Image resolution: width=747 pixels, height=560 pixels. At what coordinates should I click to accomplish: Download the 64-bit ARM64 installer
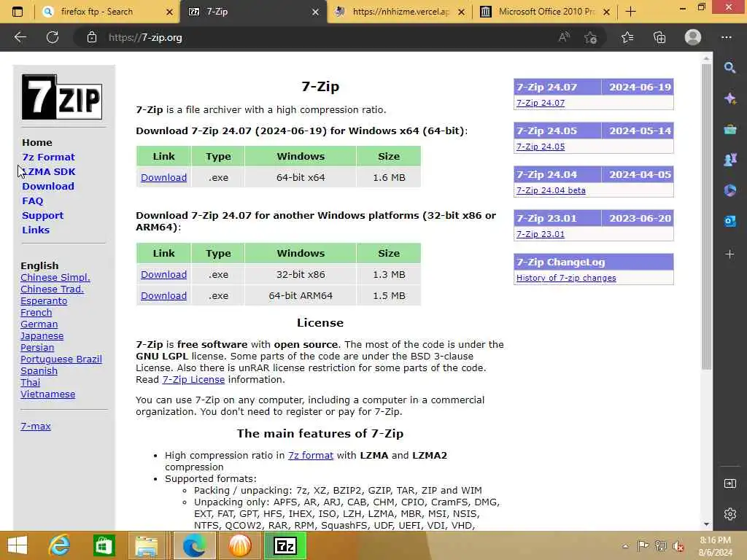point(163,296)
